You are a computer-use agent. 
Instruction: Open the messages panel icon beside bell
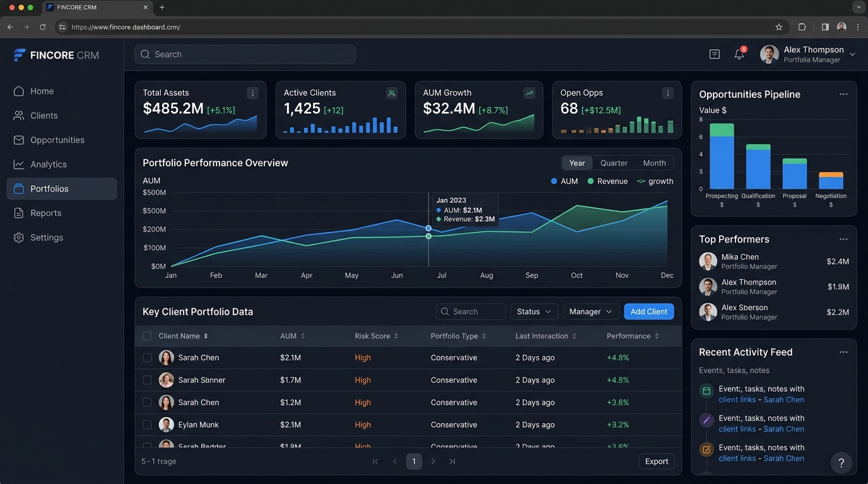715,54
